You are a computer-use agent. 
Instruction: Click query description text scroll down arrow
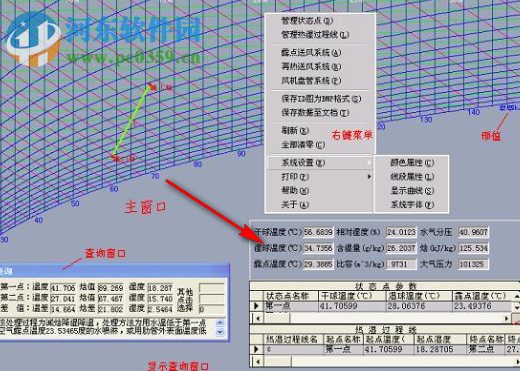tap(220, 332)
